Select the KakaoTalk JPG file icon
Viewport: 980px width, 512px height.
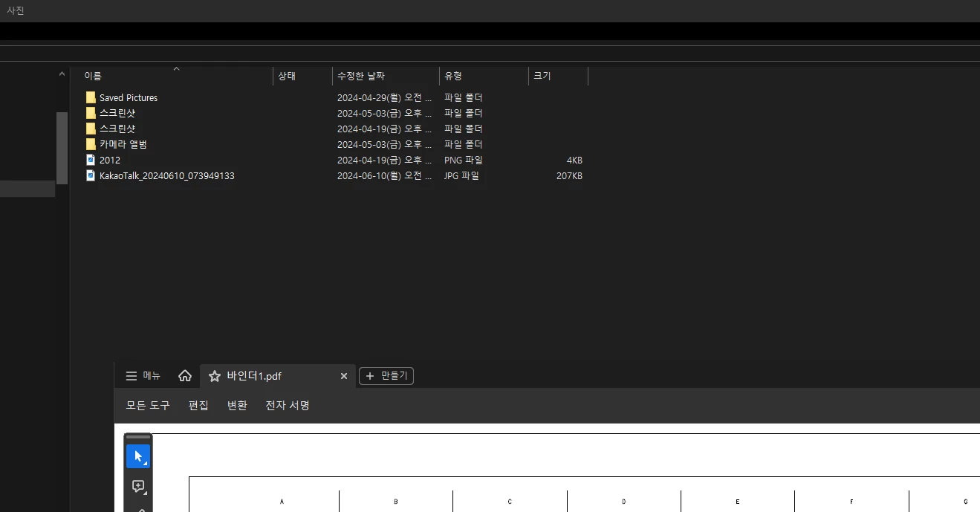point(91,175)
